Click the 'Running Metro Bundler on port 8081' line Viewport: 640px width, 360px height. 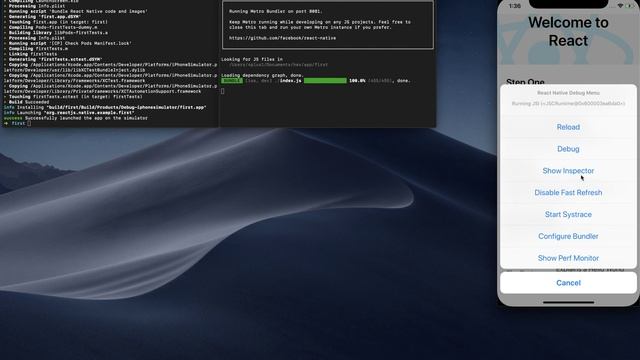276,11
